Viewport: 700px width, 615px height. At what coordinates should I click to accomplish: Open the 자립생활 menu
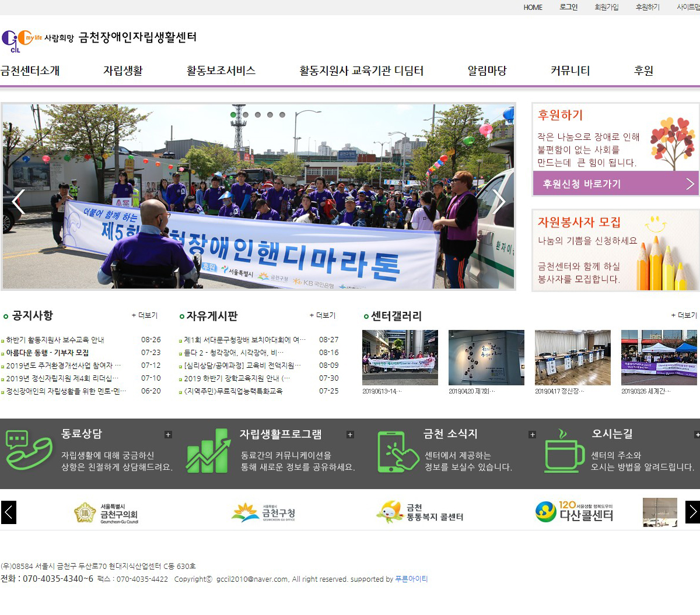[x=123, y=71]
